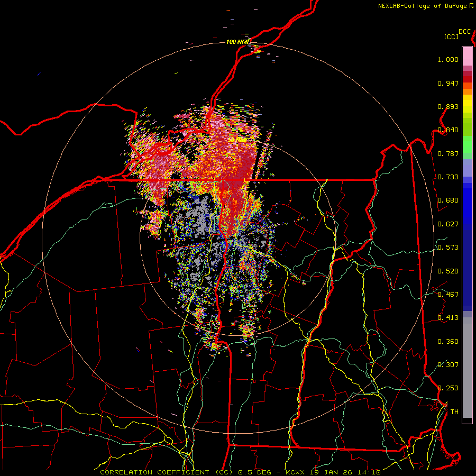
Task: Click the 0.573 legend value
Action: coord(448,248)
